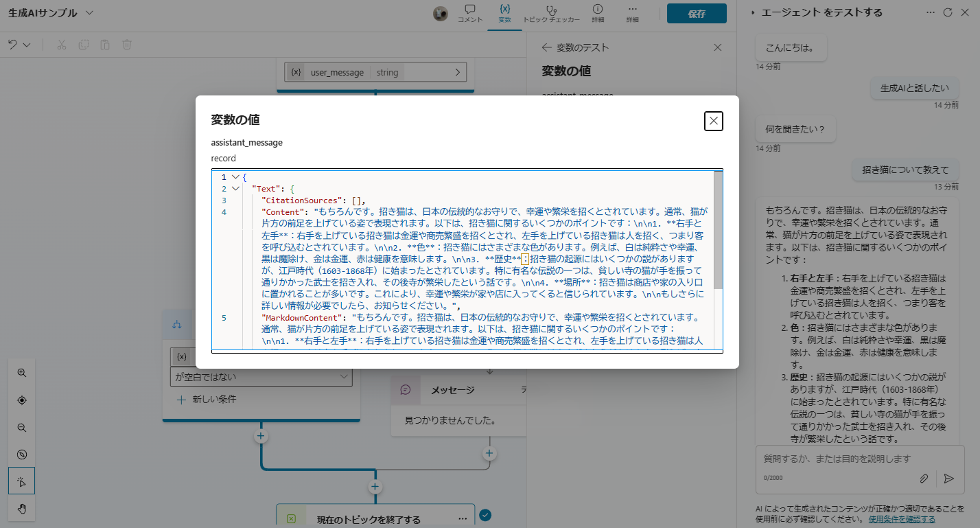
Task: Click the undo arrow icon
Action: pyautogui.click(x=13, y=44)
